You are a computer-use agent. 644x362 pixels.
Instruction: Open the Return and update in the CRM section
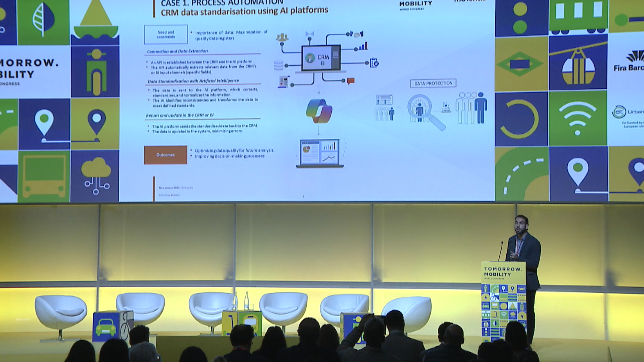coord(179,115)
